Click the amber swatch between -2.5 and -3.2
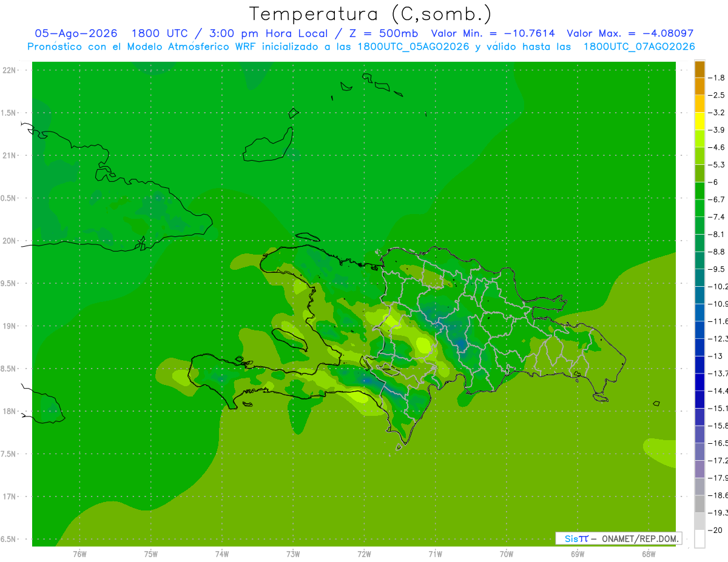728x562 pixels. tap(699, 104)
